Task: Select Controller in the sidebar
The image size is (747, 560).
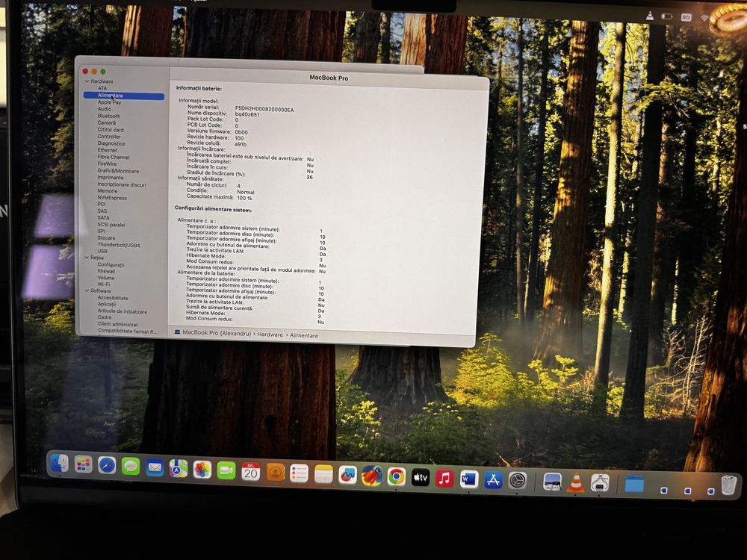Action: [x=109, y=136]
